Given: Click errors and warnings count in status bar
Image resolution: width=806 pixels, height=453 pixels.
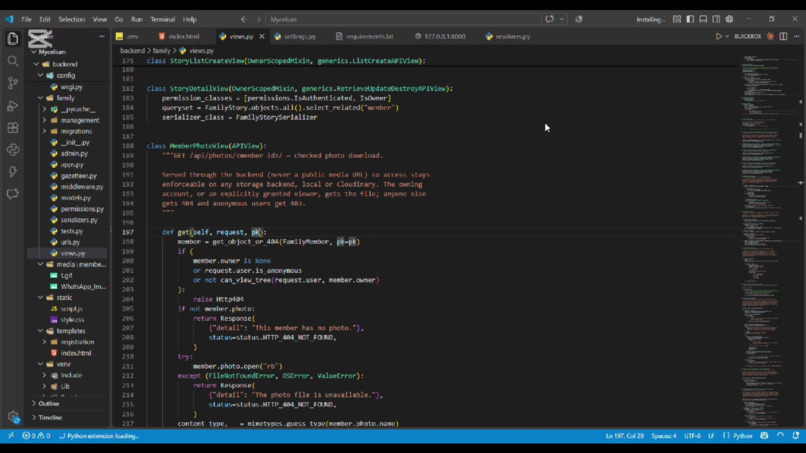Looking at the screenshot, I should pyautogui.click(x=36, y=436).
